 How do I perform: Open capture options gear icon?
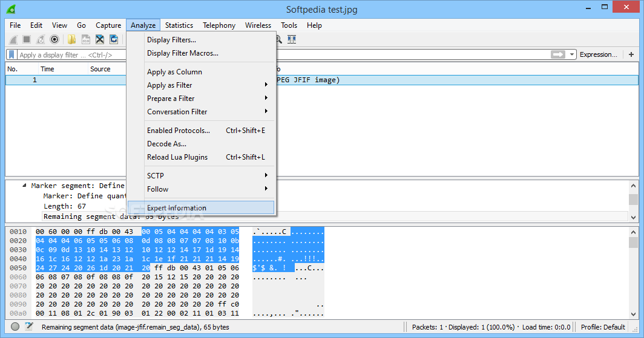pos(54,39)
